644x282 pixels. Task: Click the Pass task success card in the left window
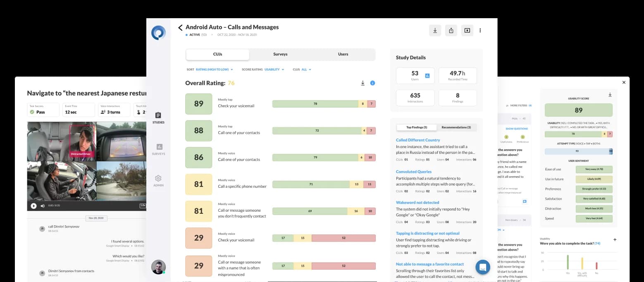click(43, 110)
